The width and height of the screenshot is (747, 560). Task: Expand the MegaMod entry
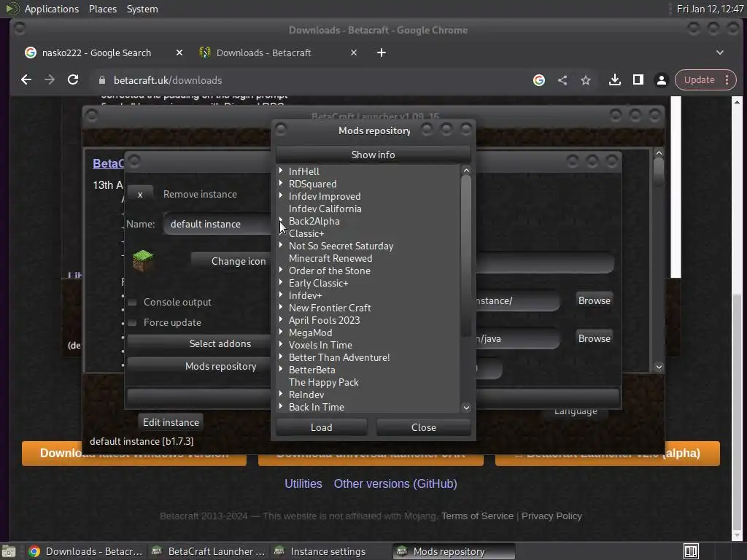[x=281, y=332]
